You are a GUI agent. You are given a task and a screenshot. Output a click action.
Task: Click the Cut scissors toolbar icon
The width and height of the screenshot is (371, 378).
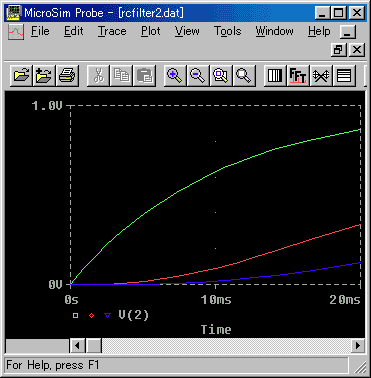(98, 75)
